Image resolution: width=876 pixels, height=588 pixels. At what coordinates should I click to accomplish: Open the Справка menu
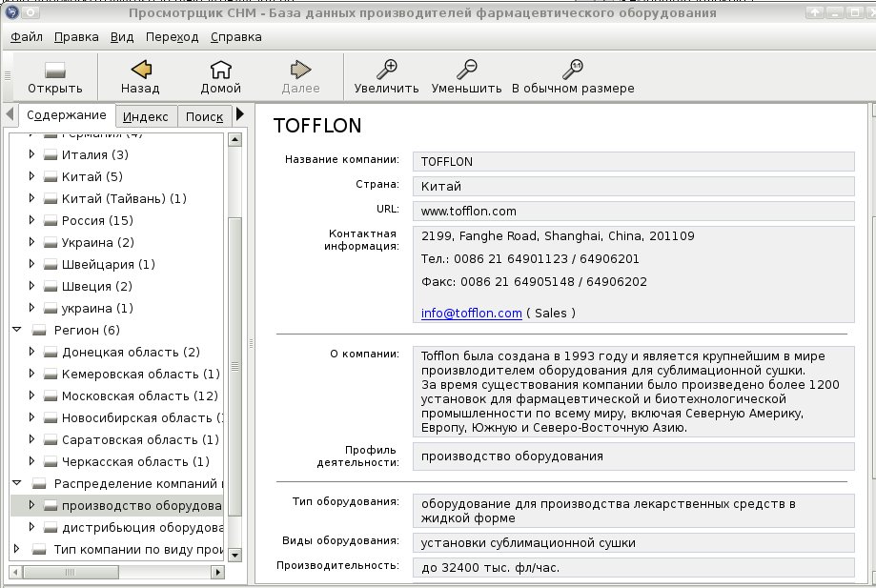[235, 37]
